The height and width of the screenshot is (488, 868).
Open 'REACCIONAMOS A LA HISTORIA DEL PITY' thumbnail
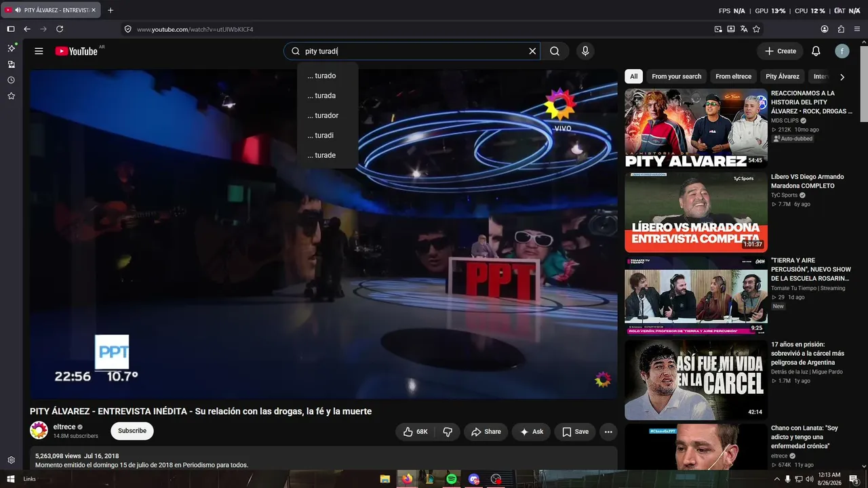696,128
